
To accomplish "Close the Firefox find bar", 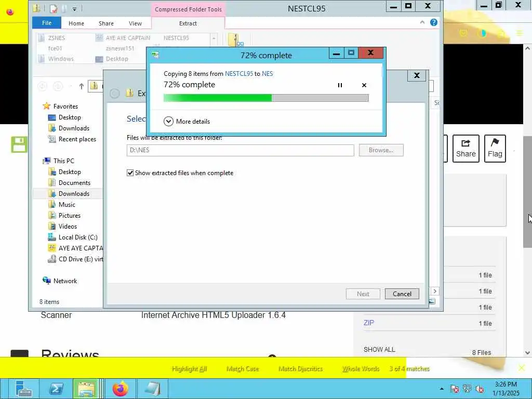I will coord(522,368).
